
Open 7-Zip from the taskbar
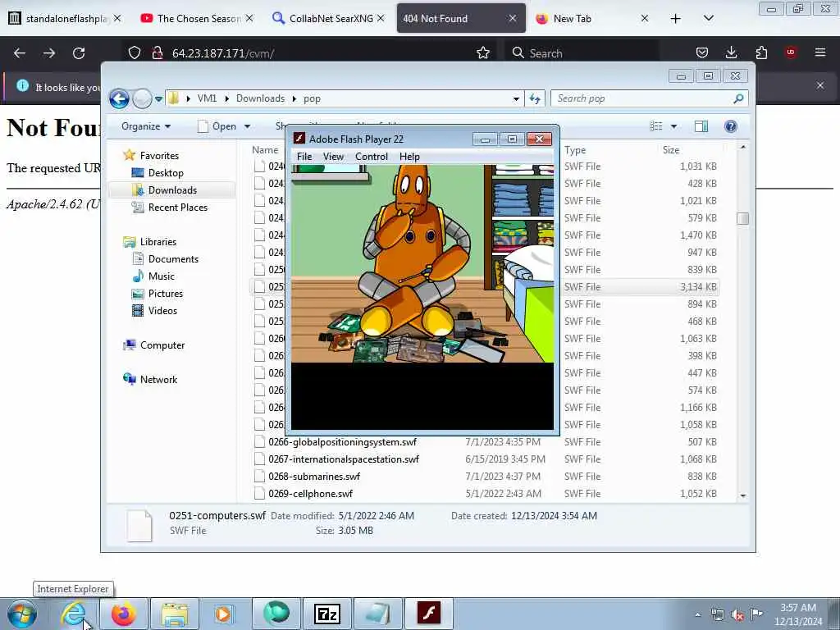click(326, 614)
